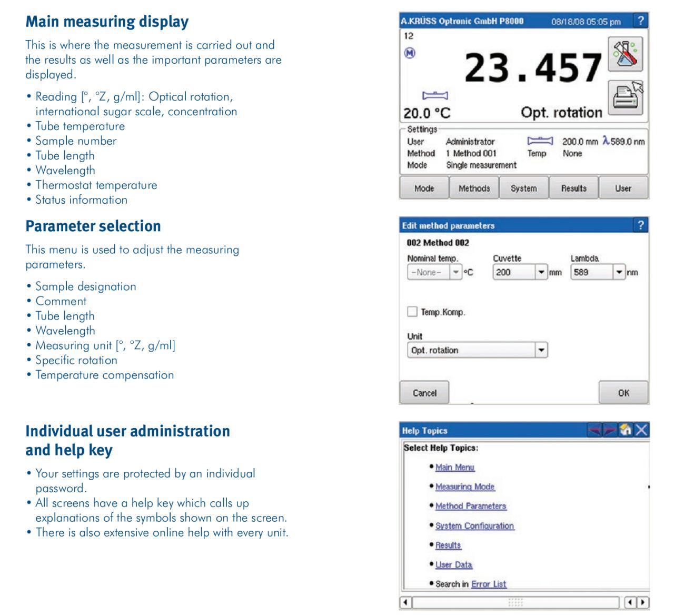Click the printer icon button
Screen dimensions: 674x616
tap(626, 98)
